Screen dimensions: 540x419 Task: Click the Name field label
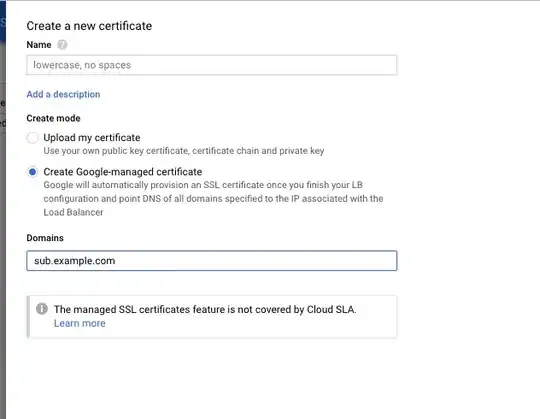tap(39, 45)
